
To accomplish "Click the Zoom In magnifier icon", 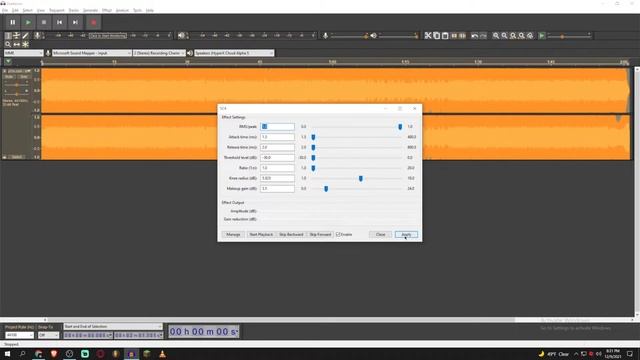I will pyautogui.click(x=496, y=36).
